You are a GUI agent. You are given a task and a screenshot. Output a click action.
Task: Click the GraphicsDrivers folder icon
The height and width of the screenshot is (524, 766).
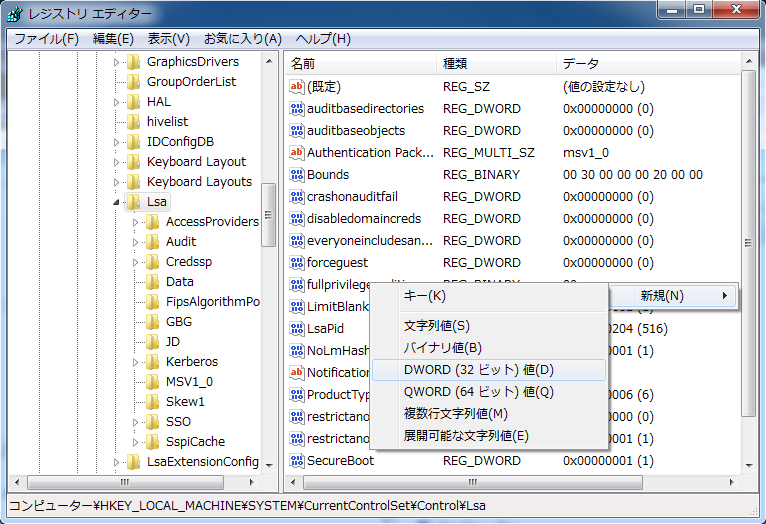coord(133,62)
